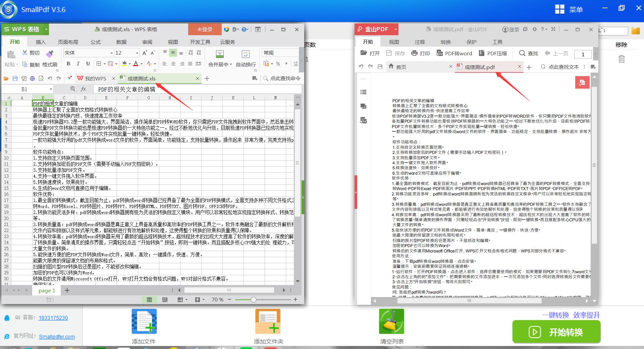Screen dimensions: 644x349
Task: Click the percent style icon in WPS
Action: pyautogui.click(x=278, y=64)
